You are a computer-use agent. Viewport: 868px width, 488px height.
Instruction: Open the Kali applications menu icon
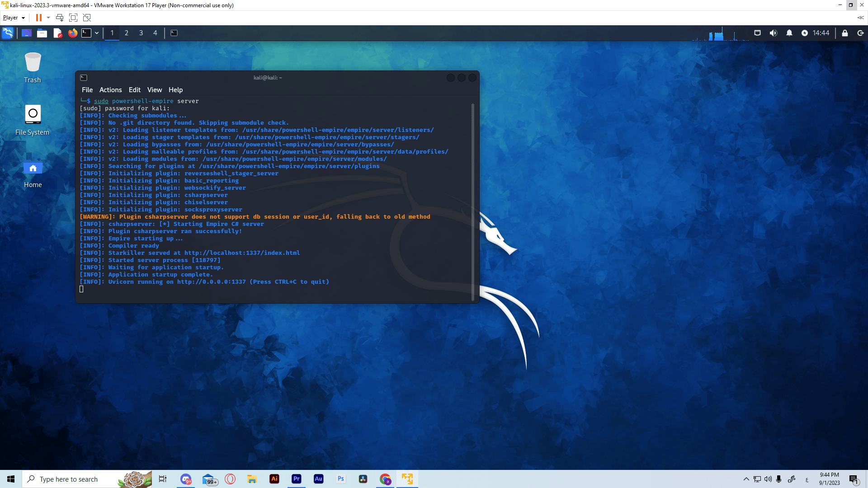click(x=8, y=33)
